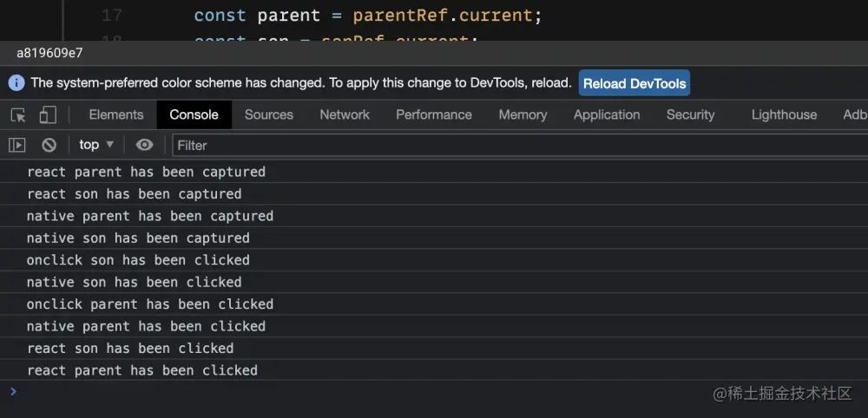Open the Application tab
The height and width of the screenshot is (418, 868).
607,114
